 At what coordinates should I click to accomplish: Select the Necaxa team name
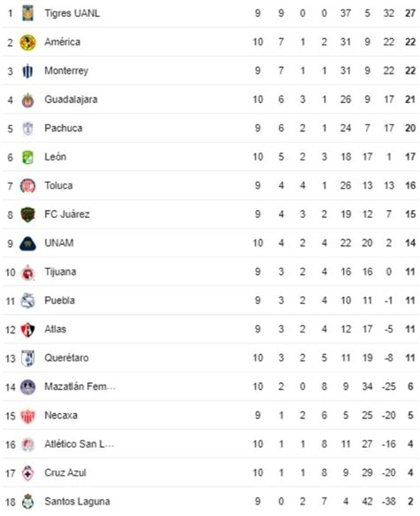(x=61, y=415)
